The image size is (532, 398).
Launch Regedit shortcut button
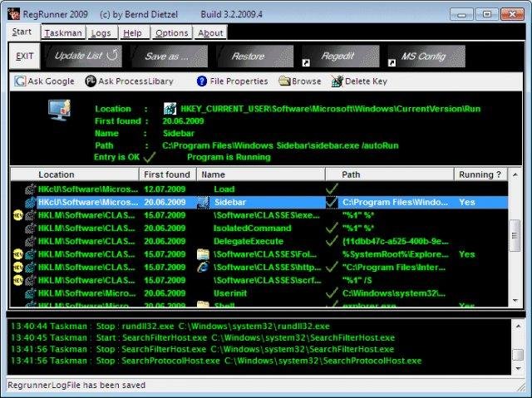click(341, 56)
